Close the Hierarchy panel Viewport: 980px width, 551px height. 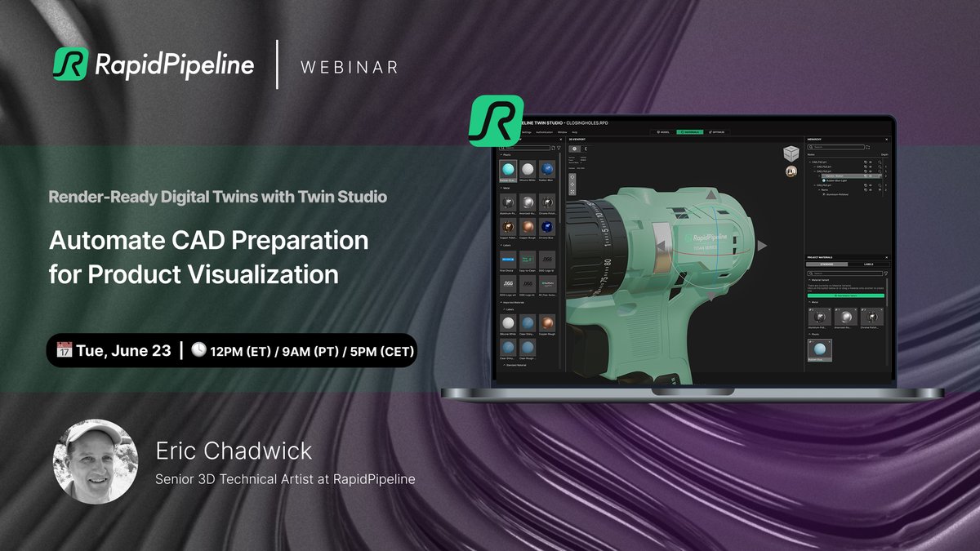coord(886,140)
